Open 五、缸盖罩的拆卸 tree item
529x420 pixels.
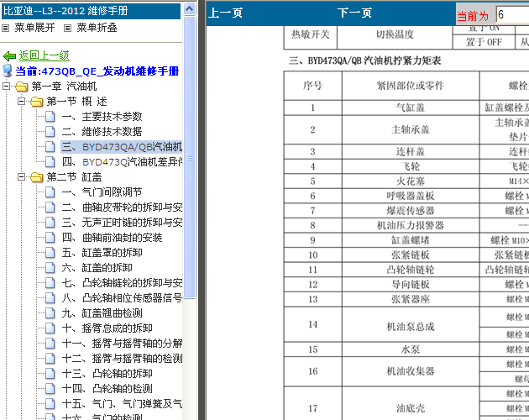click(102, 253)
